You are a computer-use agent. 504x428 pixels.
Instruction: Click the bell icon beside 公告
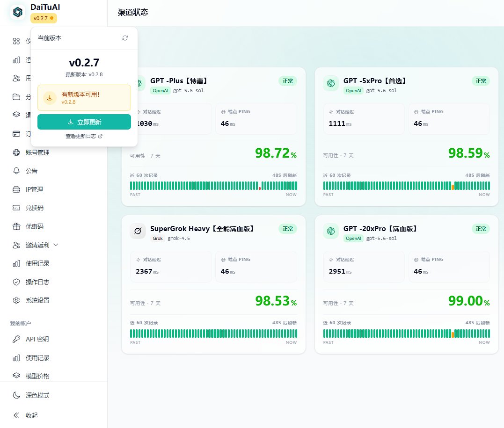[16, 171]
